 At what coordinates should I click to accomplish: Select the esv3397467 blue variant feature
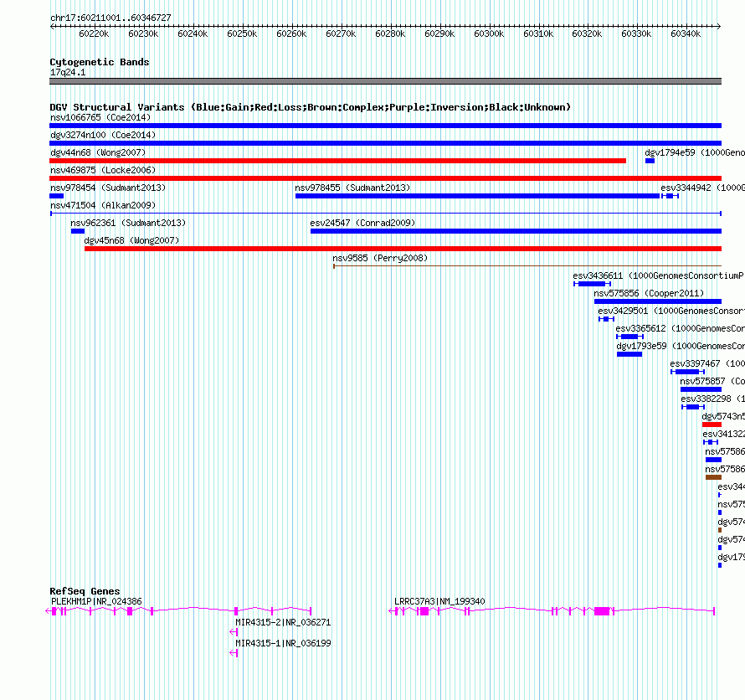coord(687,372)
